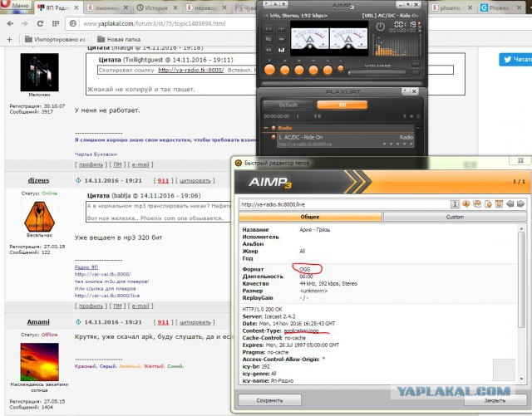Image resolution: width=532 pixels, height=416 pixels.
Task: Click the Stop button in AIMP player
Action: click(299, 70)
